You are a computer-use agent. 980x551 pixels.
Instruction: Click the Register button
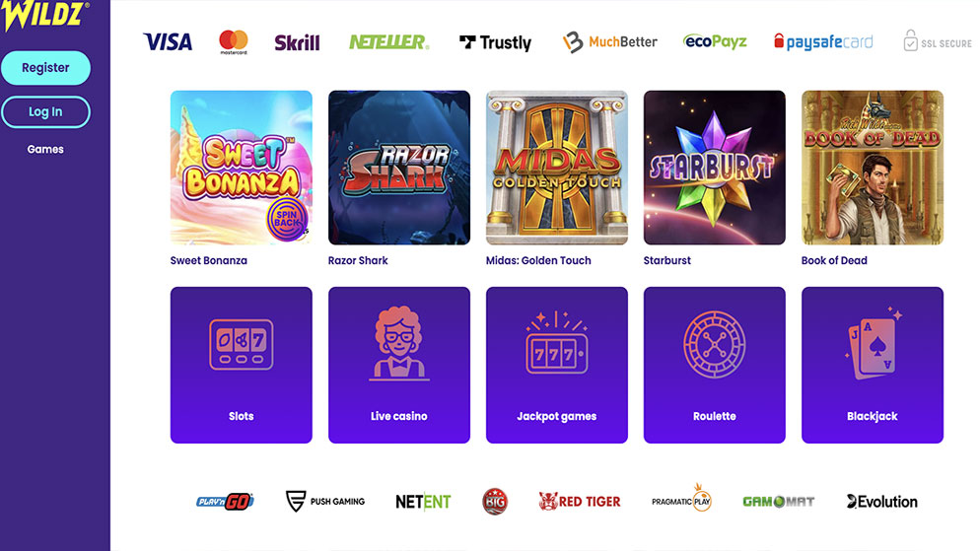tap(45, 67)
